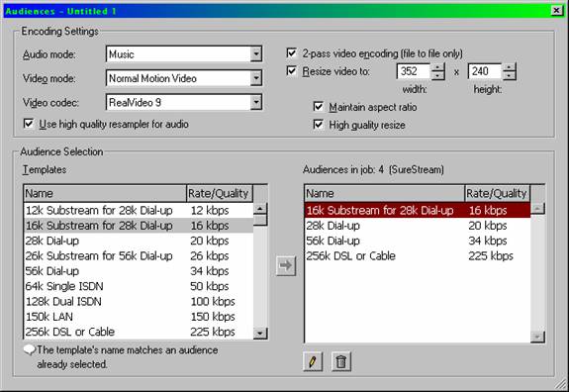
Task: Click Templates list scroll down arrow
Action: coord(260,334)
